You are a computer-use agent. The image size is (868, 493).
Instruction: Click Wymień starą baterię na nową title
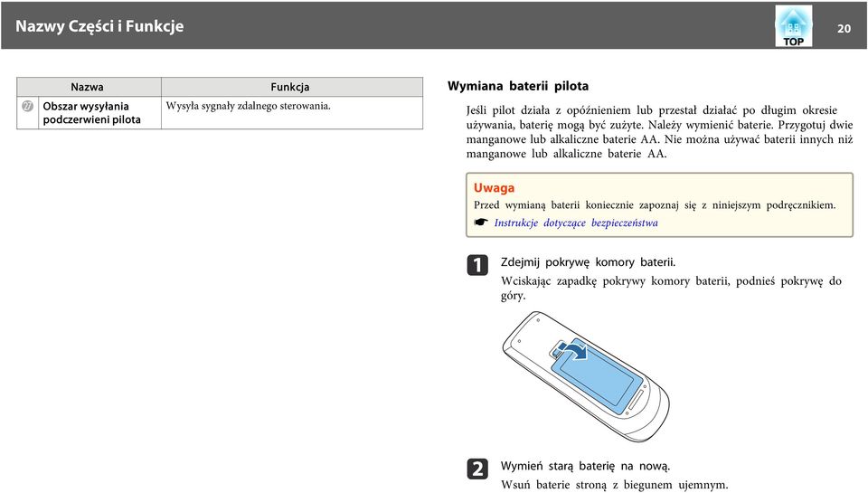click(585, 466)
